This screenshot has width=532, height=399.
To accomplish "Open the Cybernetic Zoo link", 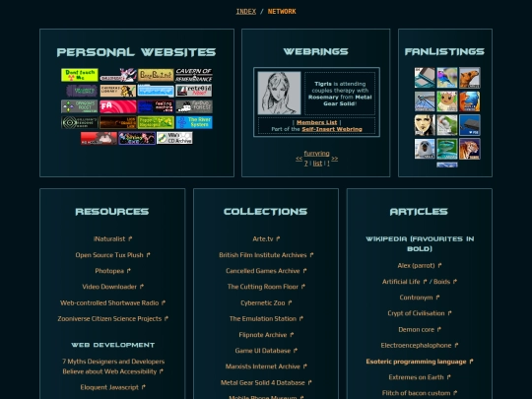I will click(266, 302).
